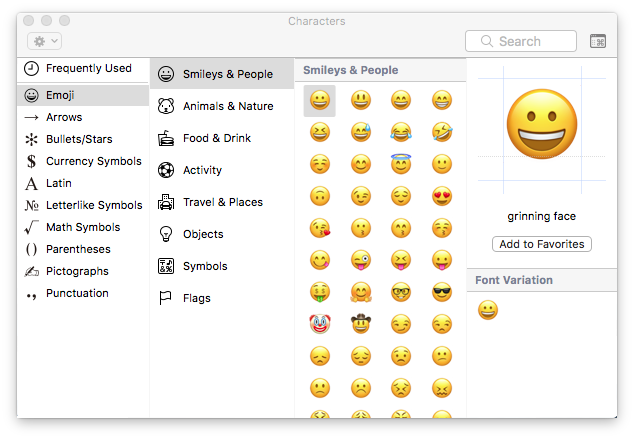
Task: Click the Font Variation heading
Action: [x=514, y=280]
